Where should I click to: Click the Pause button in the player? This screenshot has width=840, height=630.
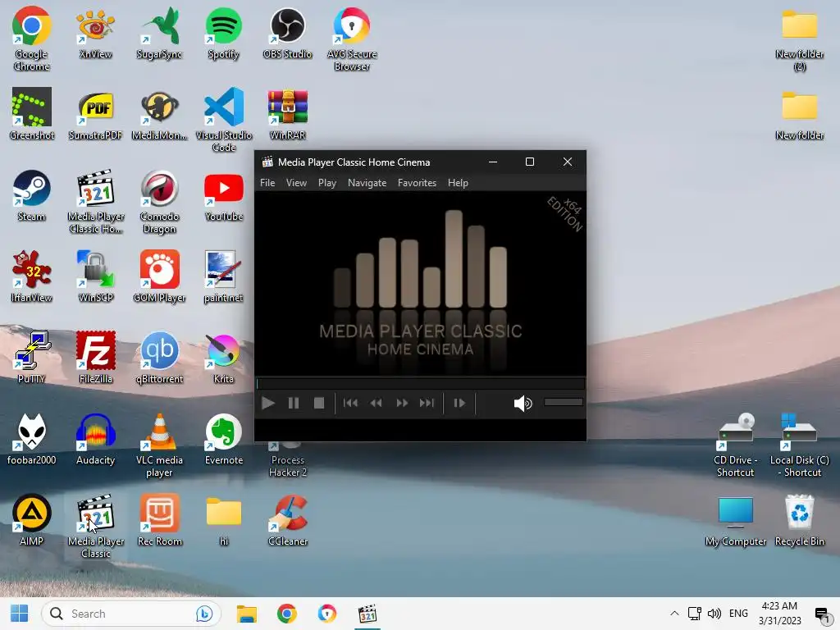pos(294,403)
